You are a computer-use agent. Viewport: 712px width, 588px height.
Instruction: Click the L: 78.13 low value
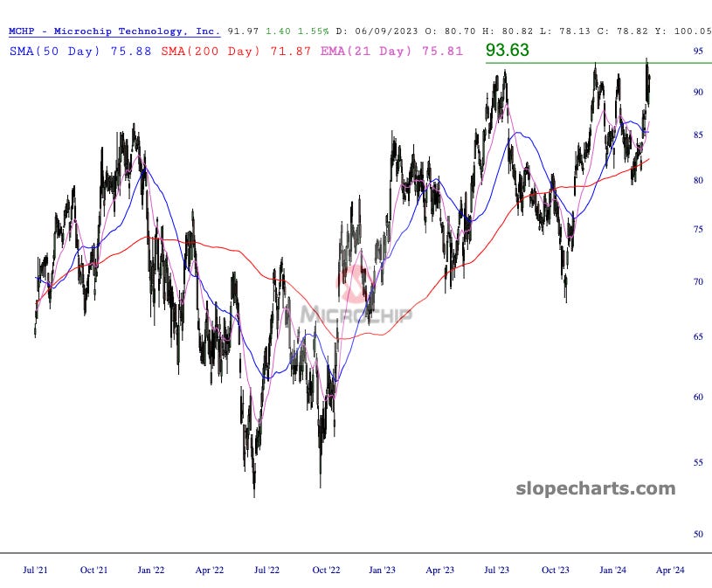pos(565,31)
